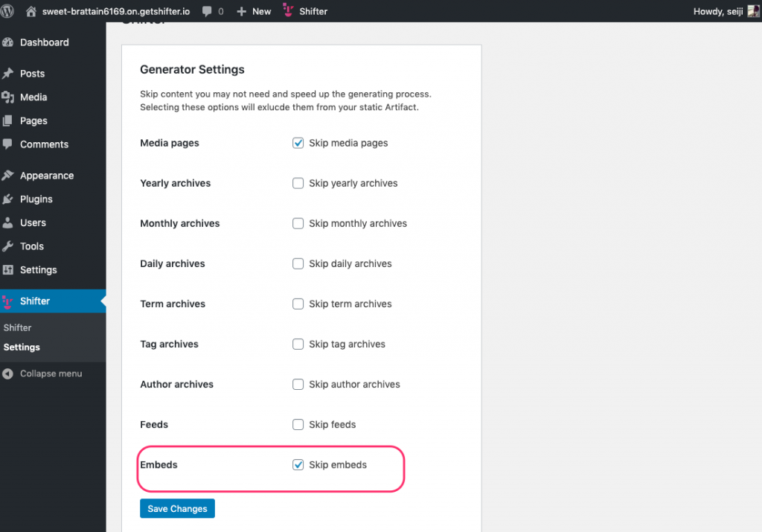Open the comments bubble icon in admin bar
The width and height of the screenshot is (762, 532).
(x=207, y=11)
